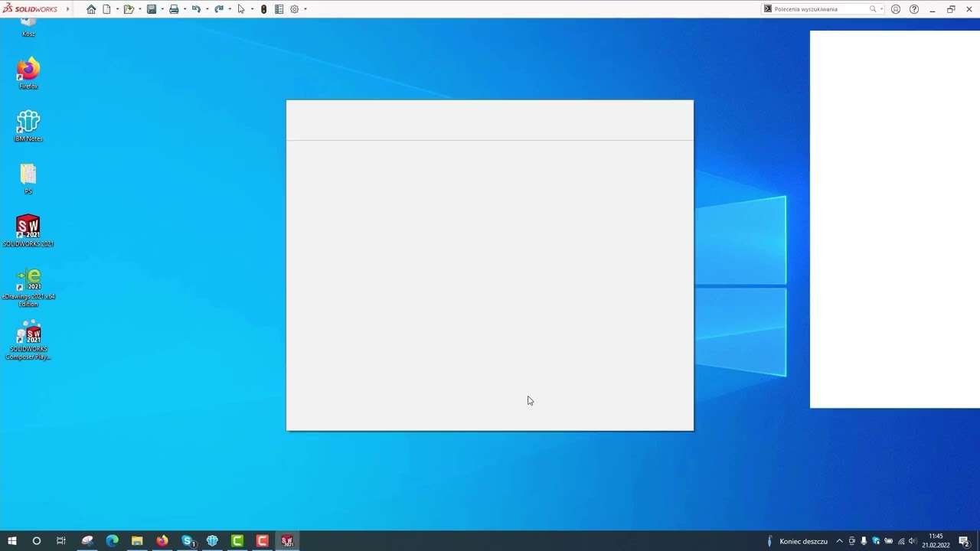The image size is (980, 551).
Task: Switch to Skype in the taskbar
Action: 188,541
